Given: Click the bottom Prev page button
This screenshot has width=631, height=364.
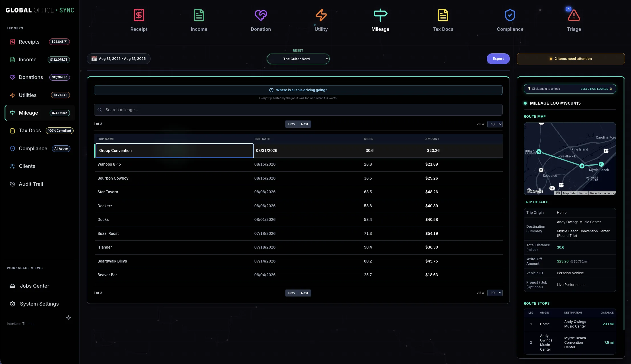Looking at the screenshot, I should [x=291, y=293].
